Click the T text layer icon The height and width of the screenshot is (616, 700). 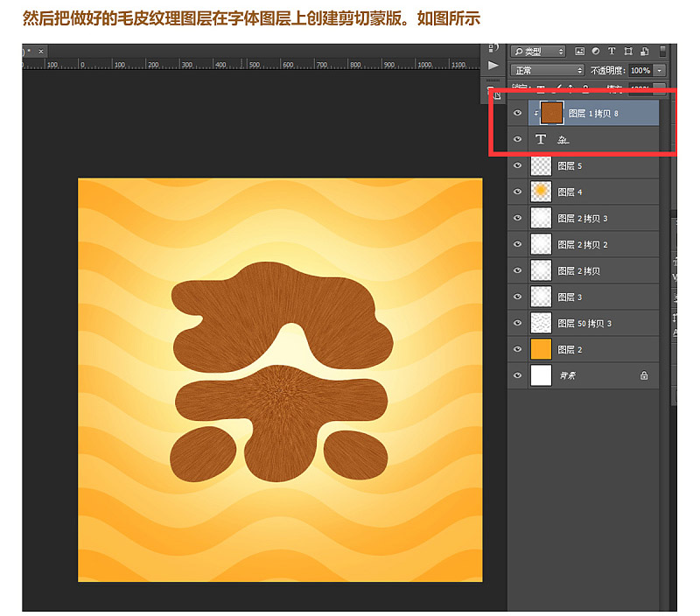541,139
